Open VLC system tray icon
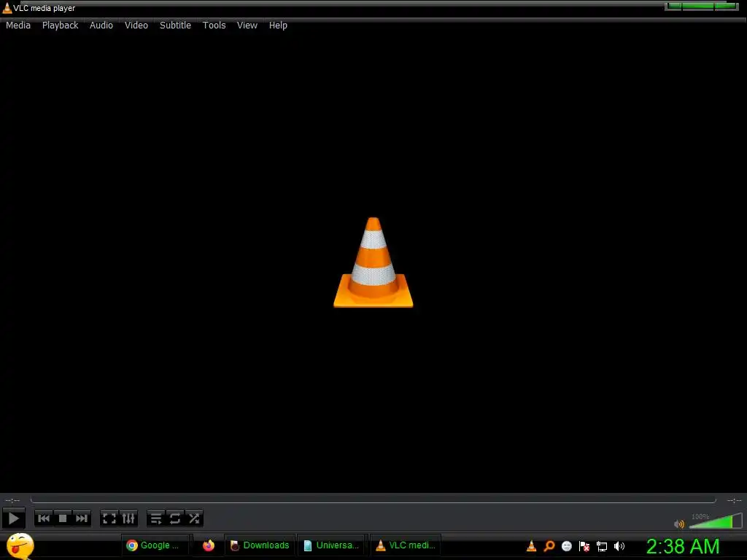This screenshot has width=747, height=560. [531, 546]
